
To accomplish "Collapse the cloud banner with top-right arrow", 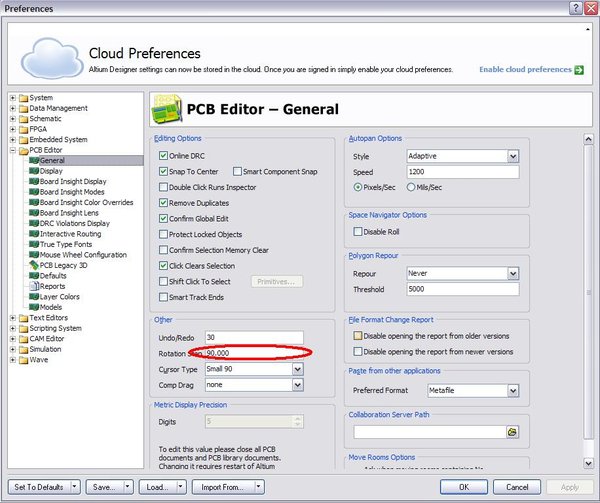I will pos(588,29).
